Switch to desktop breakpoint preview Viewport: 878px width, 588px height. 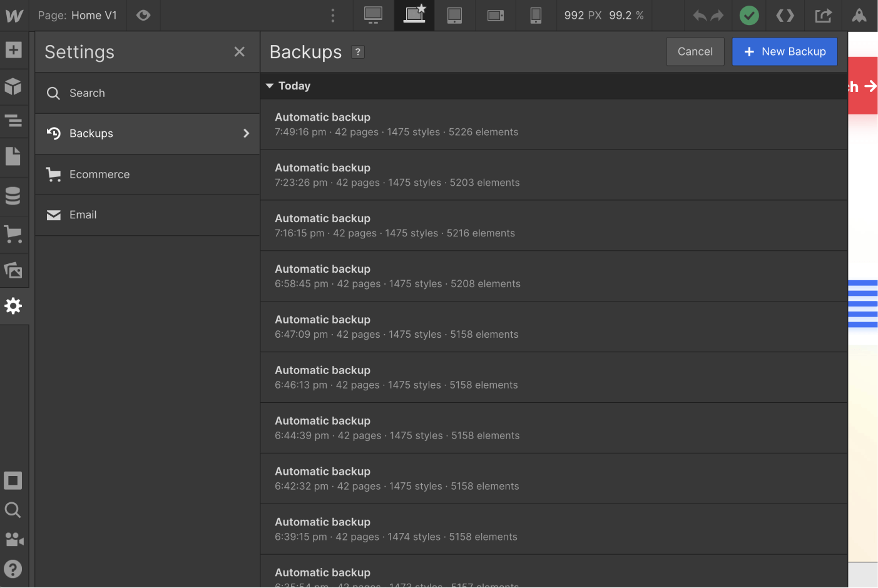(x=373, y=16)
